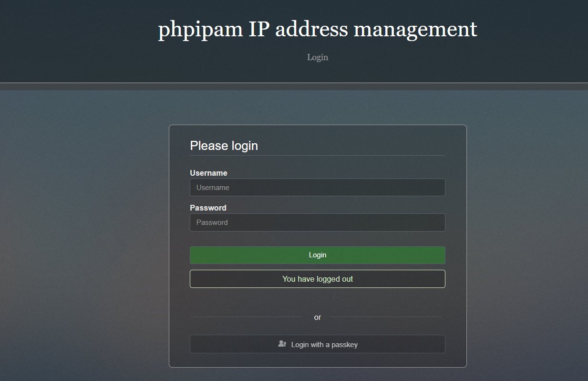Click the bold Username label
Viewport: 588px width, 381px height.
(208, 173)
